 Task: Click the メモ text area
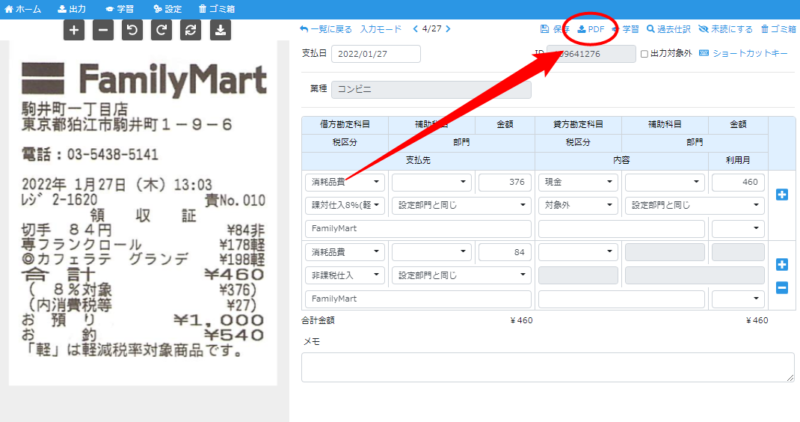(x=548, y=367)
